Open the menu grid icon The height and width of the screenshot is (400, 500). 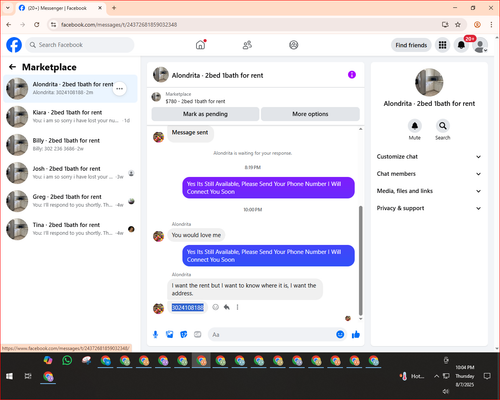[x=442, y=45]
